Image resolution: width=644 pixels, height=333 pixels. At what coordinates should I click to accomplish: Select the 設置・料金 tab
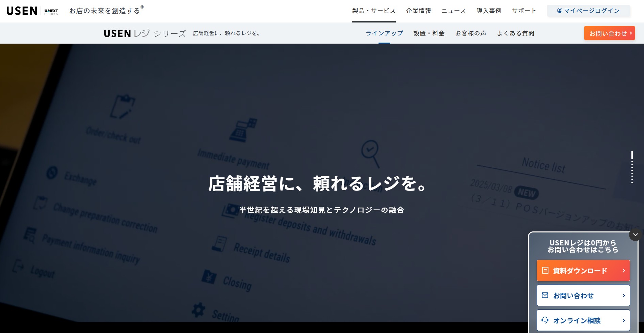tap(429, 33)
